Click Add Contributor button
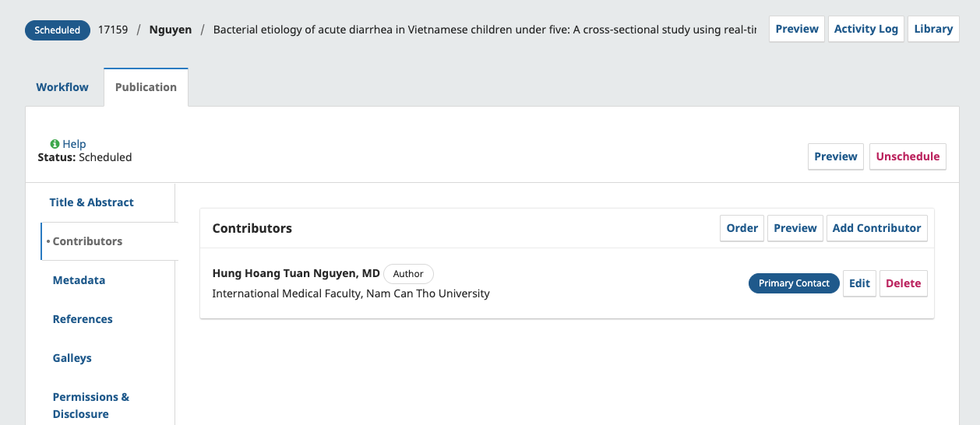Image resolution: width=980 pixels, height=425 pixels. click(x=876, y=228)
